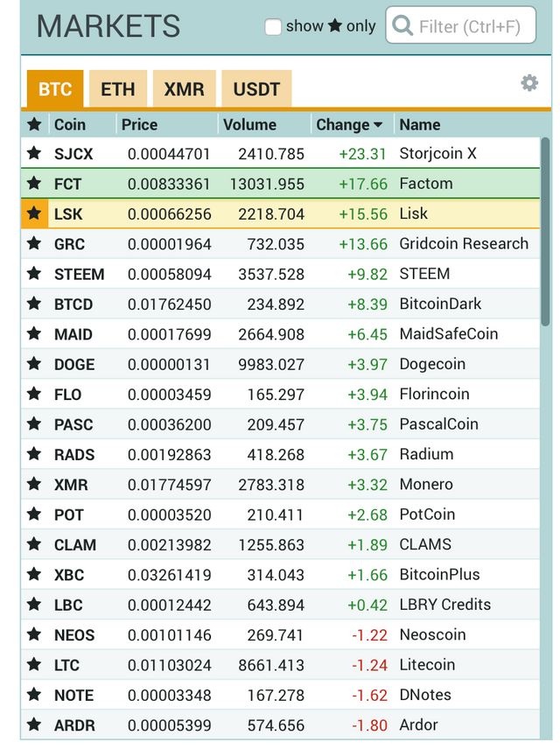Toggle star next to LTC
The image size is (560, 749).
pyautogui.click(x=34, y=665)
